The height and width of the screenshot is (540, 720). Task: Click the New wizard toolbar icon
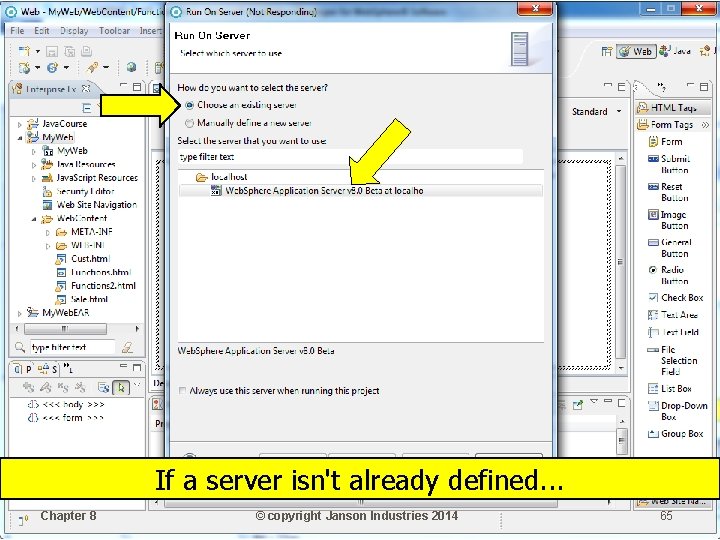click(x=24, y=51)
